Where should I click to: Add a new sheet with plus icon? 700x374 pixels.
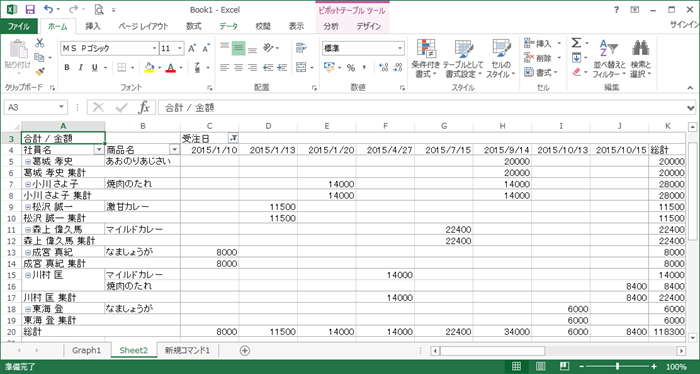245,350
